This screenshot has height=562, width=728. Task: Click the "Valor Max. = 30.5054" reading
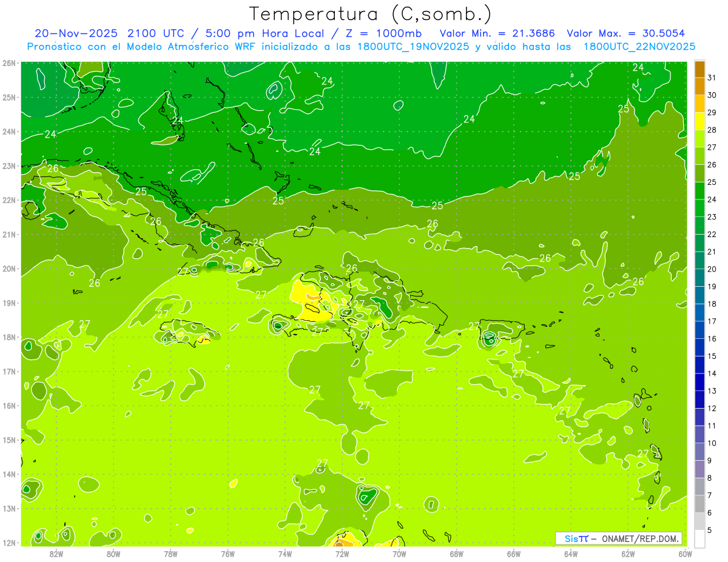pyautogui.click(x=625, y=33)
